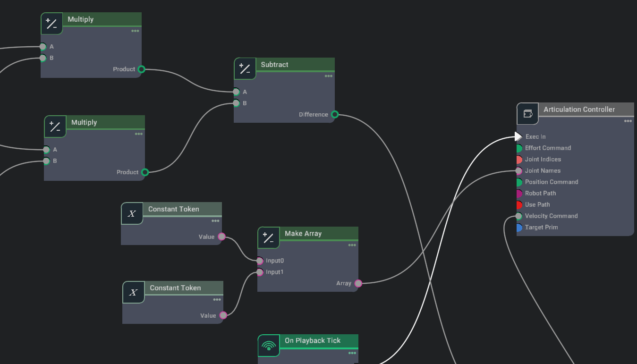Select the Subtract node title bar
The width and height of the screenshot is (637, 364).
click(x=295, y=65)
